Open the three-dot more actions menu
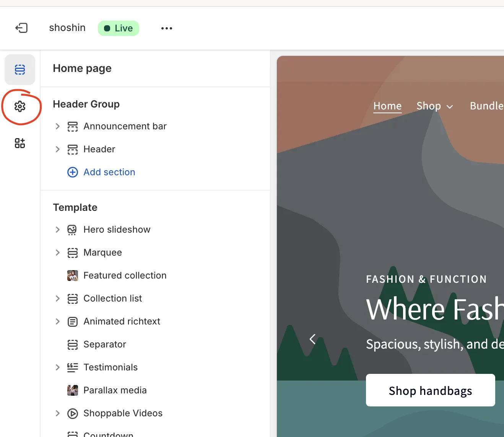The width and height of the screenshot is (504, 437). point(167,28)
